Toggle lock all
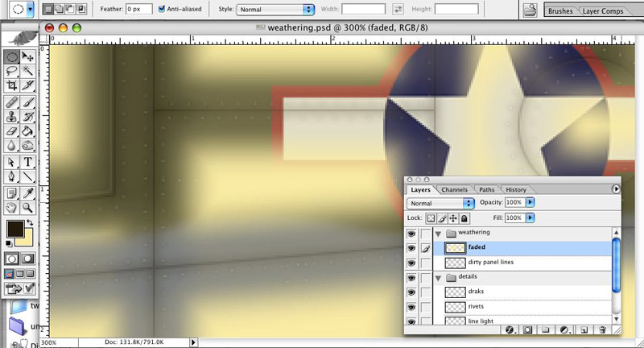 point(464,218)
